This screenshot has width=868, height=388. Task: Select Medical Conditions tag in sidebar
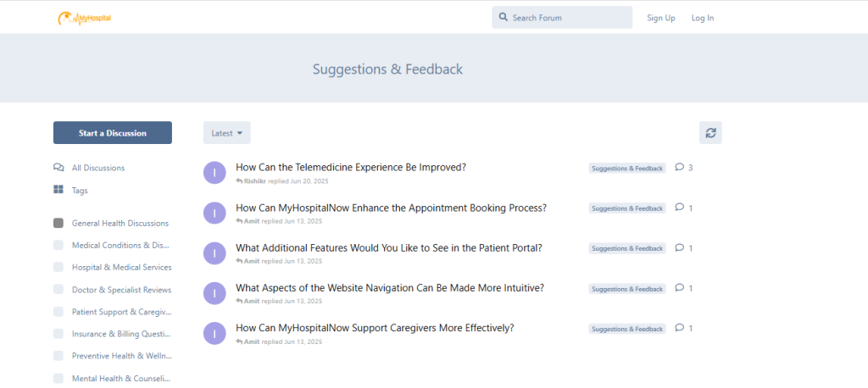[120, 245]
